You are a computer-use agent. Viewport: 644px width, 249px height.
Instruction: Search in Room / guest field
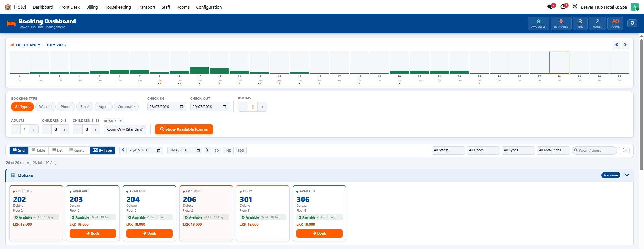point(594,150)
